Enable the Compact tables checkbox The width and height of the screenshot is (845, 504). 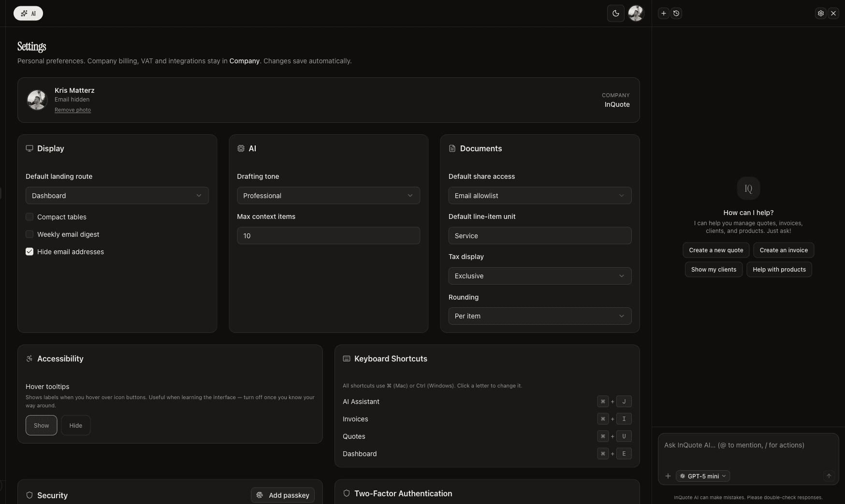tap(29, 217)
